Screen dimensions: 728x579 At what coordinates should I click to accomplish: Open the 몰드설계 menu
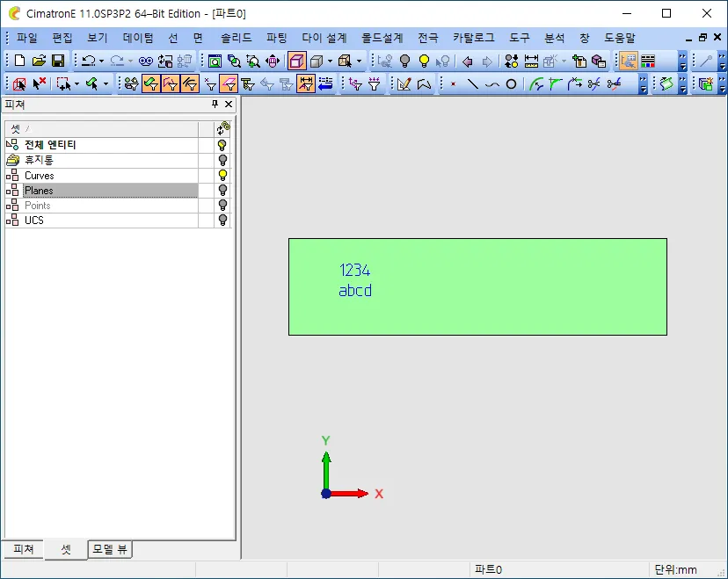382,38
